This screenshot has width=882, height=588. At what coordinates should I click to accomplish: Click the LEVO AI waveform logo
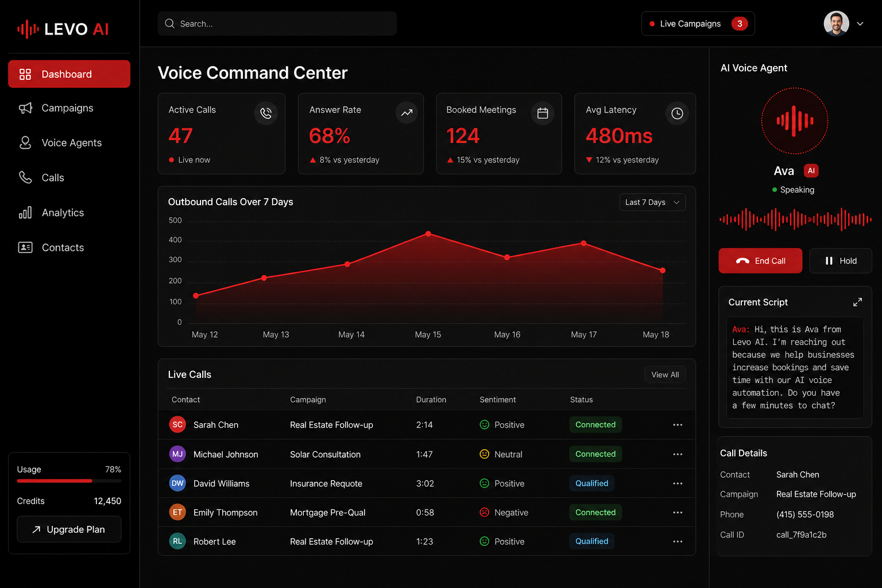[x=28, y=29]
